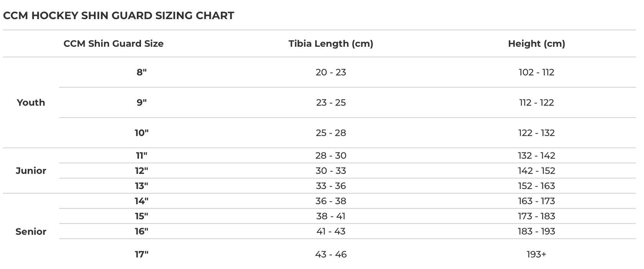Click the Senior category label
The image size is (644, 269).
pos(31,231)
